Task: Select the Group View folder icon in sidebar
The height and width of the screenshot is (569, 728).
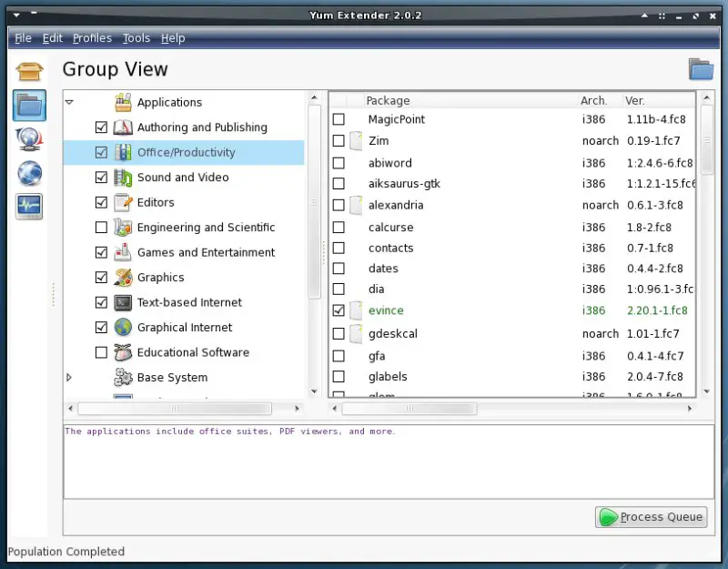Action: [29, 106]
